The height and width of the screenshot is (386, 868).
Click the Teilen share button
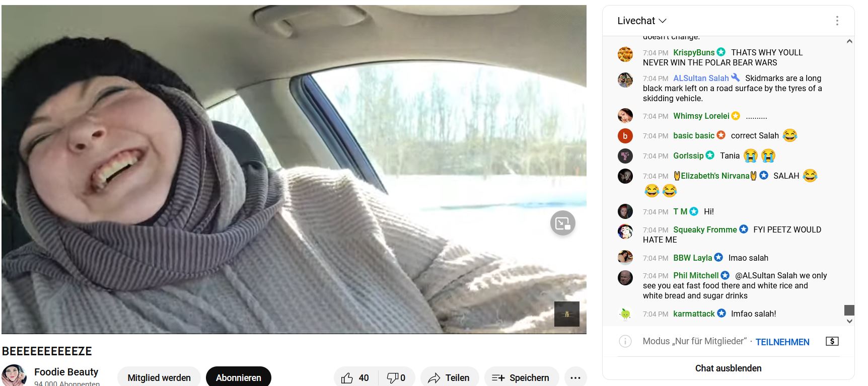tap(450, 377)
